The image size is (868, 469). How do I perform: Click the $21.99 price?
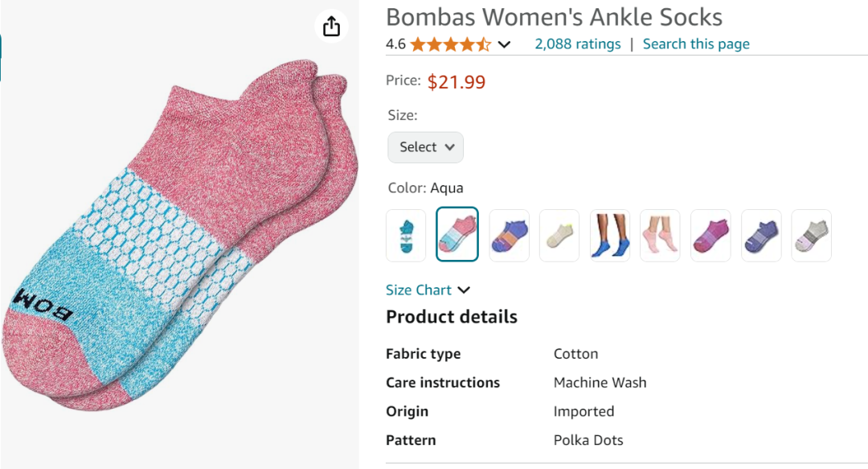(x=457, y=82)
